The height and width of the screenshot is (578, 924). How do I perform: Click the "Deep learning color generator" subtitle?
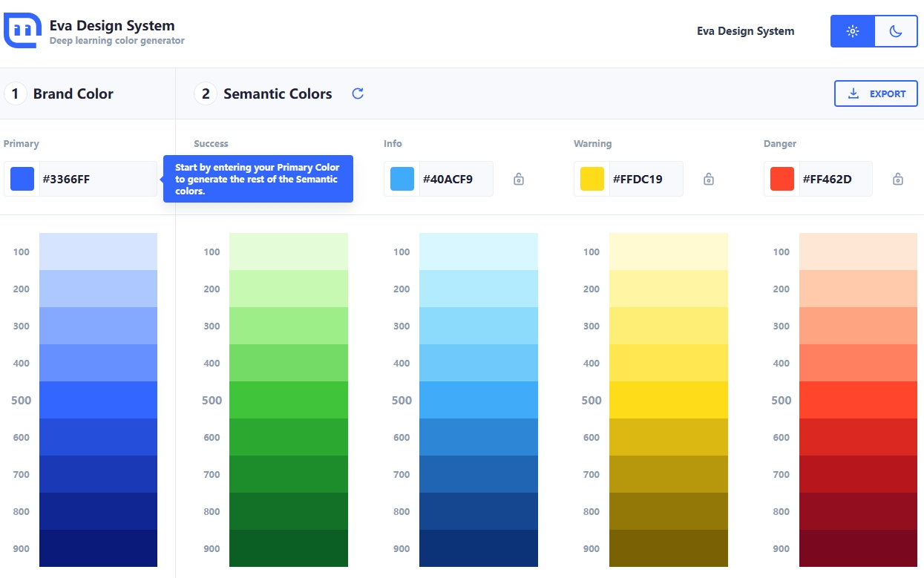(117, 41)
